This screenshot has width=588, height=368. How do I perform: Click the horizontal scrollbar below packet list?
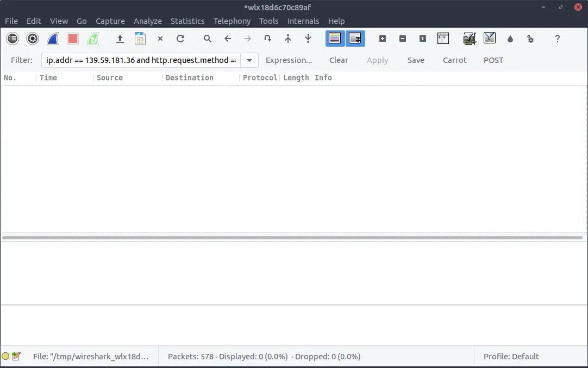292,238
